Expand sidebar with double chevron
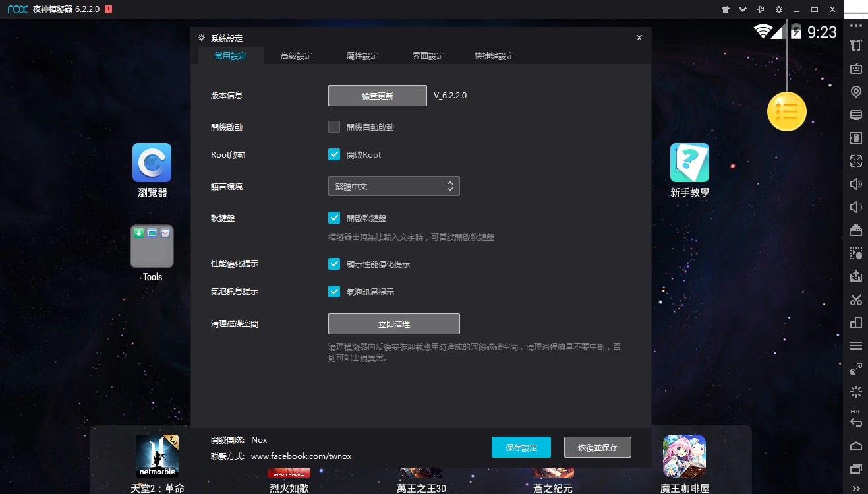Image resolution: width=868 pixels, height=494 pixels. (856, 489)
